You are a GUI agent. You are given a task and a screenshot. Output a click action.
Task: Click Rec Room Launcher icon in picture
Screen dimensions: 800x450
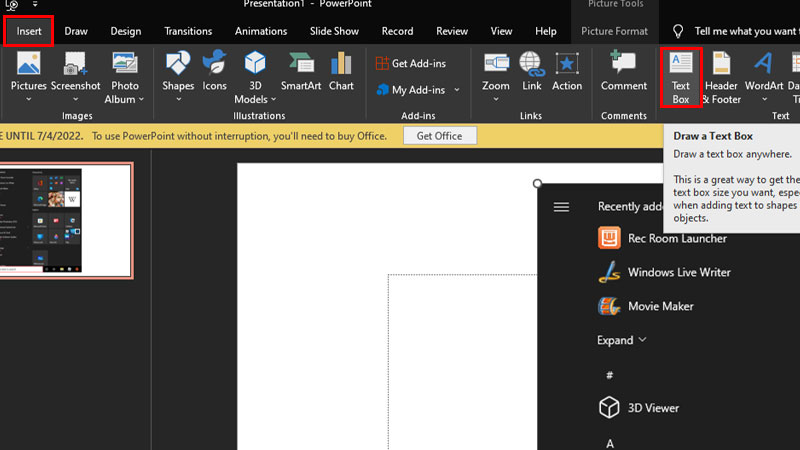coord(609,238)
